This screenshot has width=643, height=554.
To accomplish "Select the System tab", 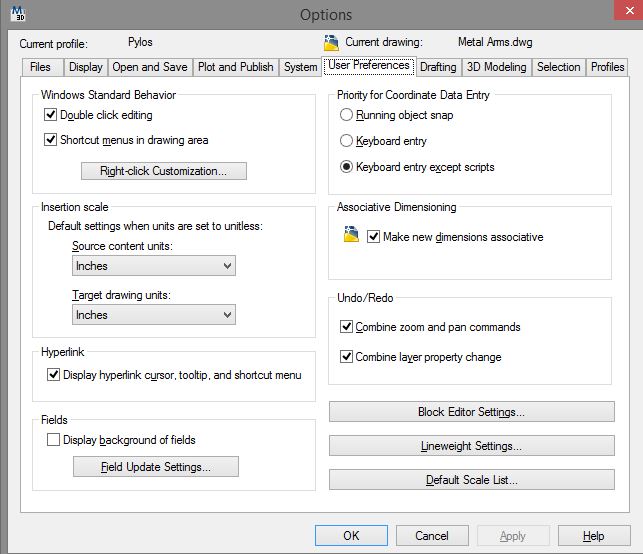I will coord(301,67).
